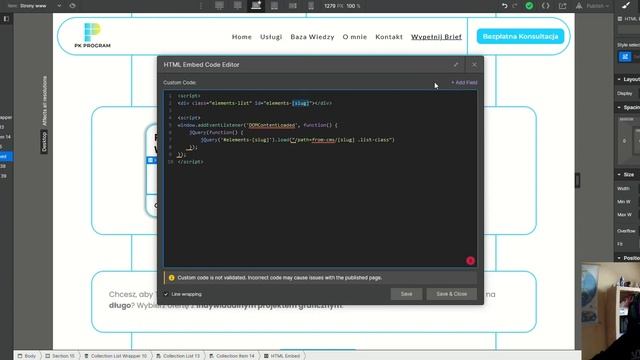Select Collection List Wrapper 10 breadcrumb
Screen dimensions: 640x360
point(116,356)
